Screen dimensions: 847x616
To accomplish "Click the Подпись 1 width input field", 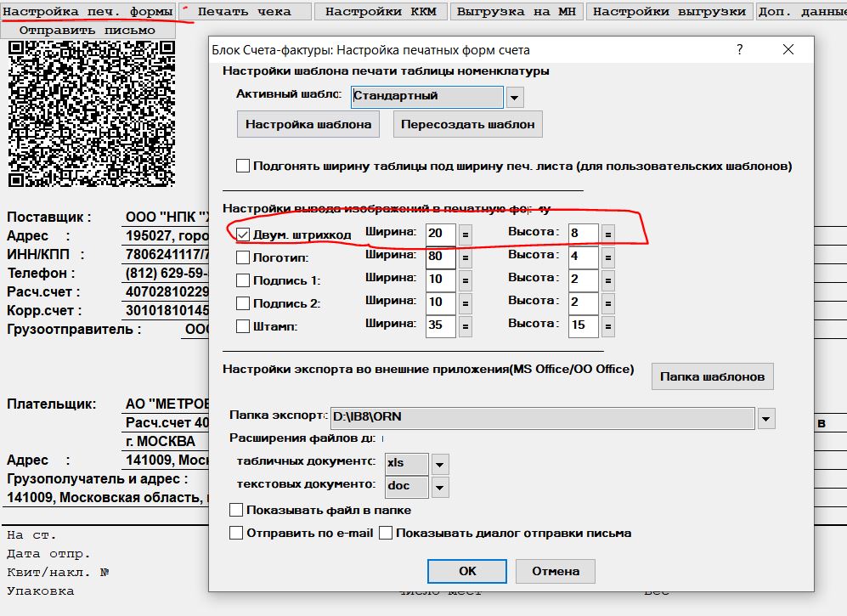I will pos(441,280).
